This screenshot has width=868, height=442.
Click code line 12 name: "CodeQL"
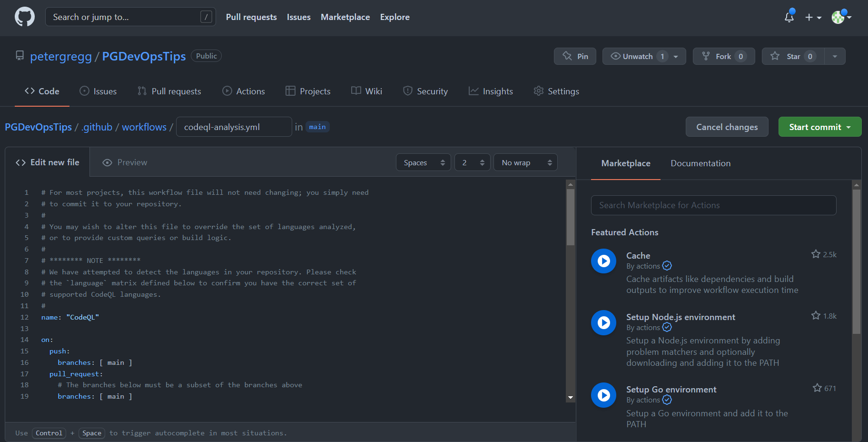coord(70,317)
